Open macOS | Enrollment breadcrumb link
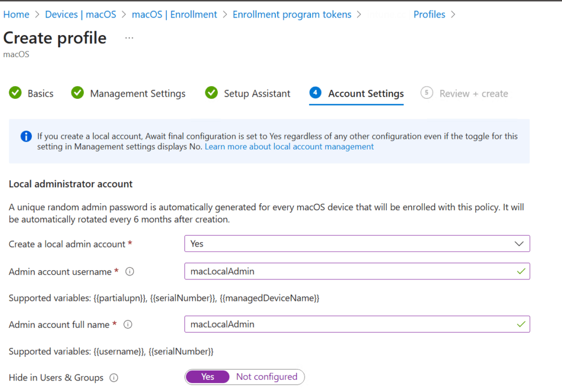The height and width of the screenshot is (392, 562). point(175,14)
